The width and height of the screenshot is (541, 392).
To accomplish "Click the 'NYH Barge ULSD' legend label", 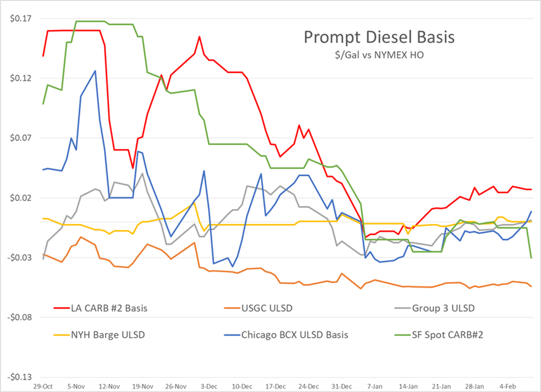I will (x=108, y=335).
